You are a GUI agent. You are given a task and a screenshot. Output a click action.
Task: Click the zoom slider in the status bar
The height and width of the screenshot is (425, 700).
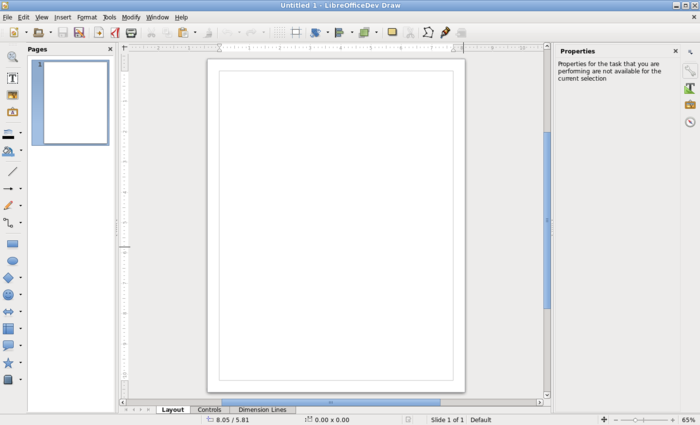[637, 420]
